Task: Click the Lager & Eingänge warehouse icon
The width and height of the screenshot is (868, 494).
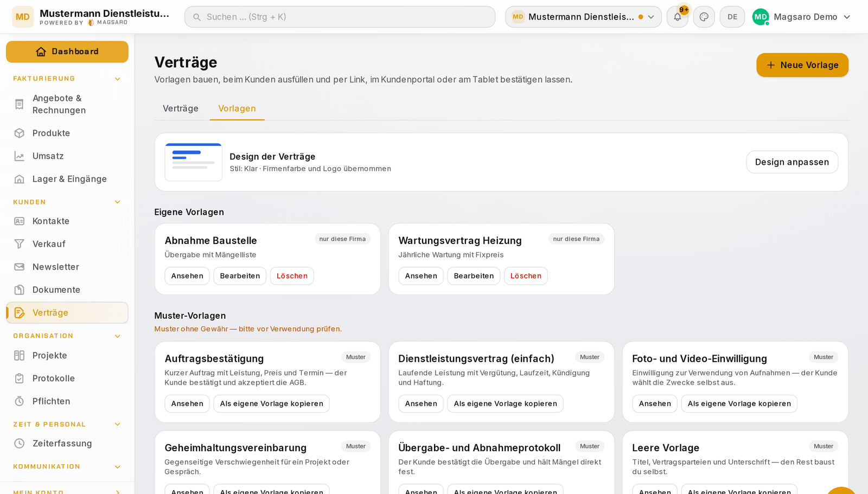Action: (20, 179)
